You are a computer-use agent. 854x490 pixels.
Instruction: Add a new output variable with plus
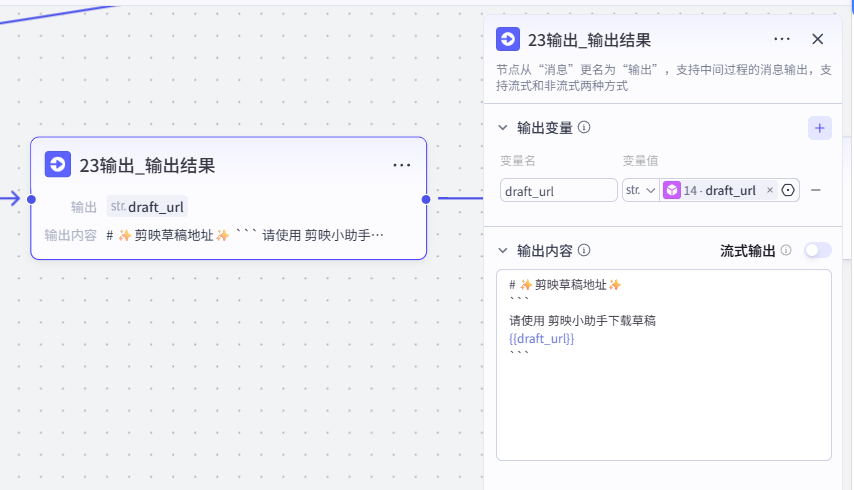click(x=819, y=128)
